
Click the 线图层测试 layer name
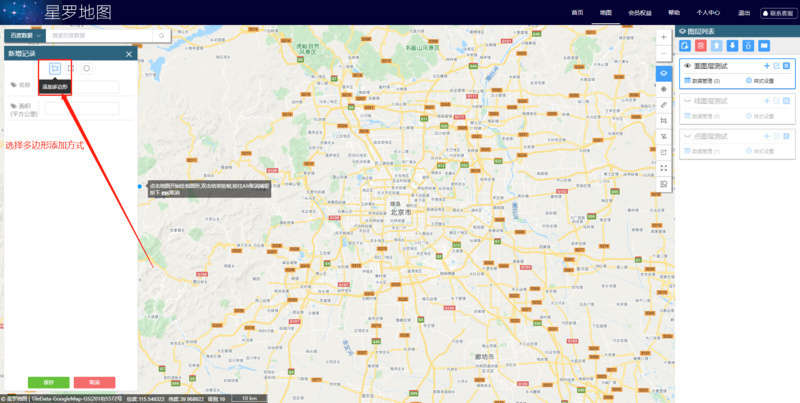(711, 101)
